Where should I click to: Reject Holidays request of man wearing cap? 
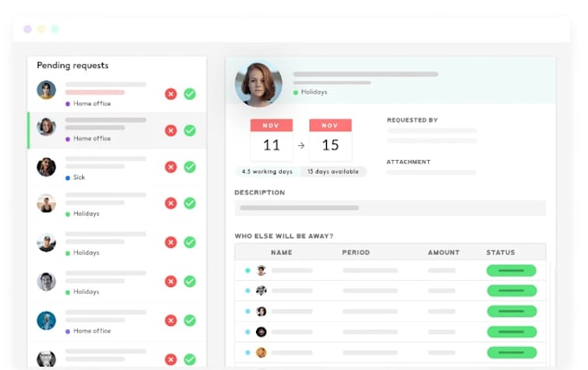[x=170, y=242]
